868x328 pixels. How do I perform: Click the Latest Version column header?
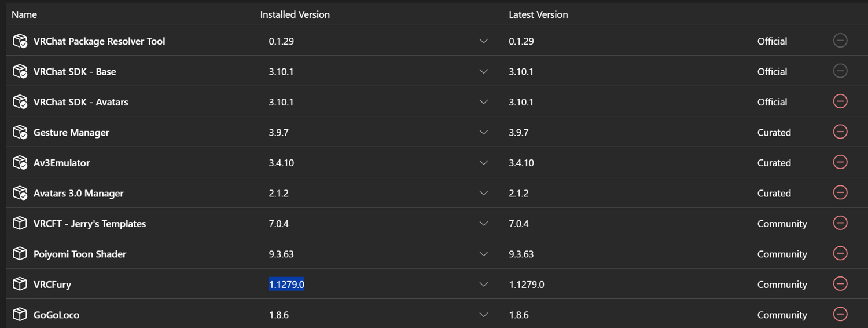538,14
